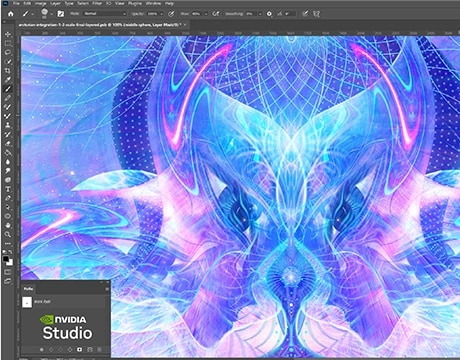Select the Lasso tool
Viewport: 460px width, 360px height.
click(8, 52)
